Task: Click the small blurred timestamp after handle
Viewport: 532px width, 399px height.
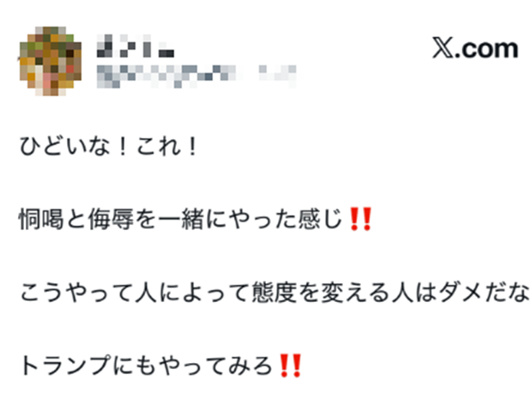Action: tap(277, 76)
